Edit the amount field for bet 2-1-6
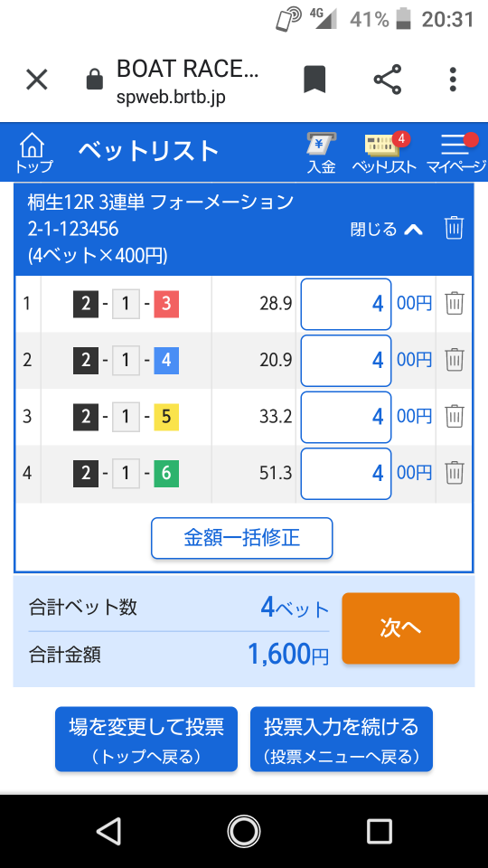The width and height of the screenshot is (488, 868). pos(346,473)
